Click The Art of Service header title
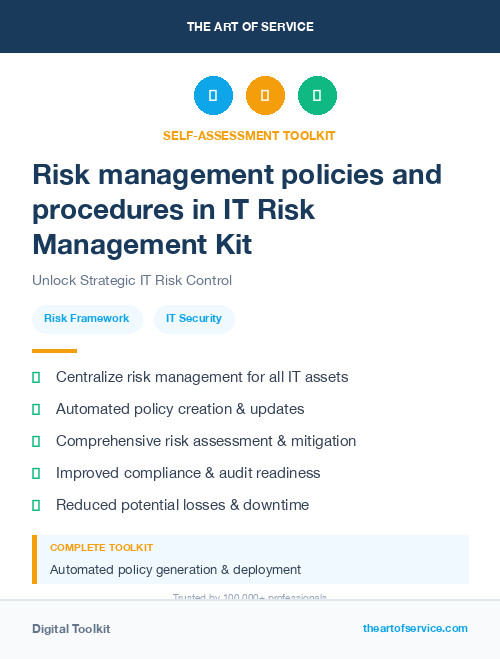 (250, 27)
